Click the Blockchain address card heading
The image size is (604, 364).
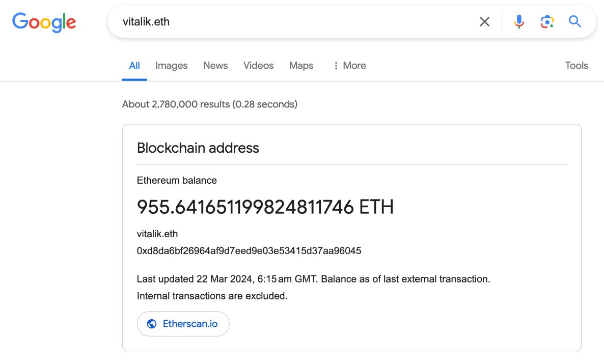[x=198, y=148]
